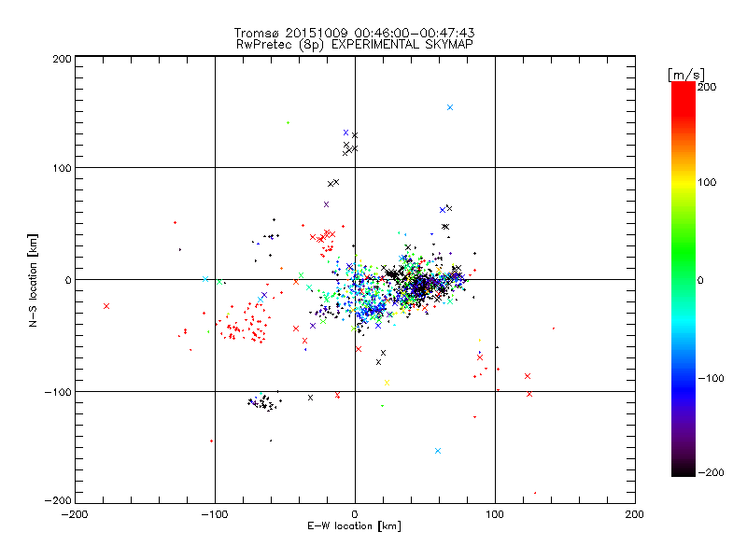The height and width of the screenshot is (560, 747).
Task: Click the x-axis tick label '-100'
Action: [x=215, y=515]
